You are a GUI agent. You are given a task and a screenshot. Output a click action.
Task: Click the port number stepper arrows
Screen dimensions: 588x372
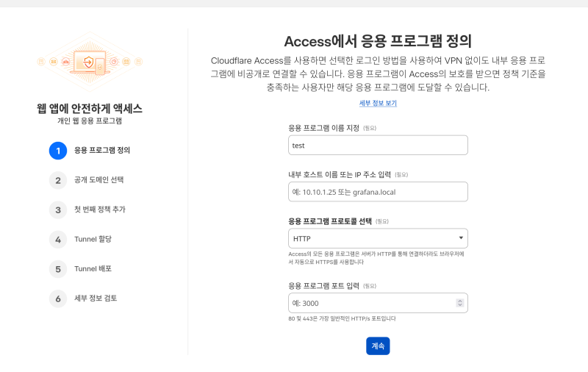tap(460, 303)
